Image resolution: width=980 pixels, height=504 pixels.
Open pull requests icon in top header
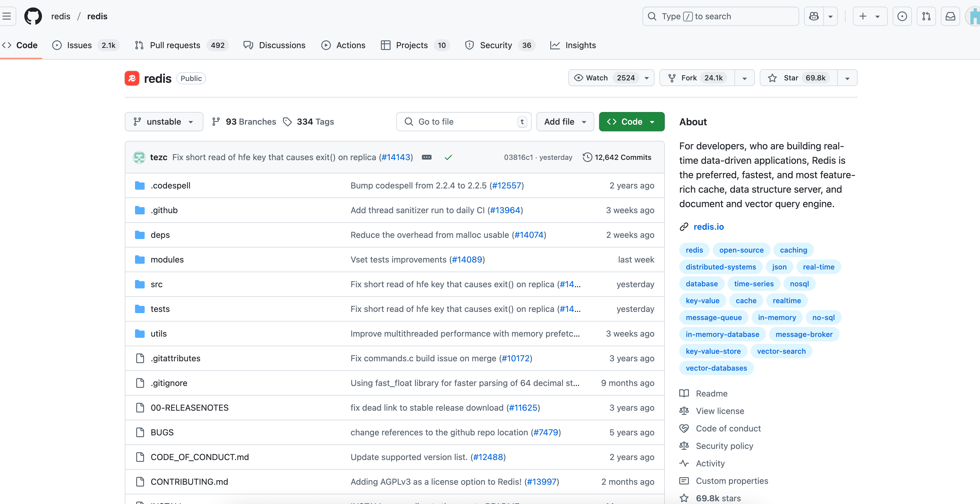click(x=926, y=16)
